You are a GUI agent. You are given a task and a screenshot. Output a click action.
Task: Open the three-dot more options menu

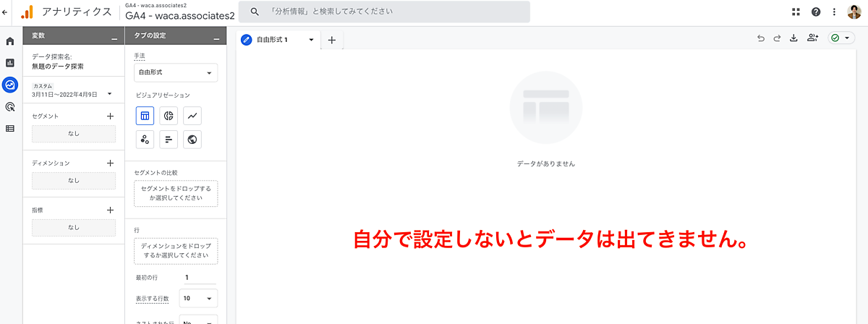(835, 12)
